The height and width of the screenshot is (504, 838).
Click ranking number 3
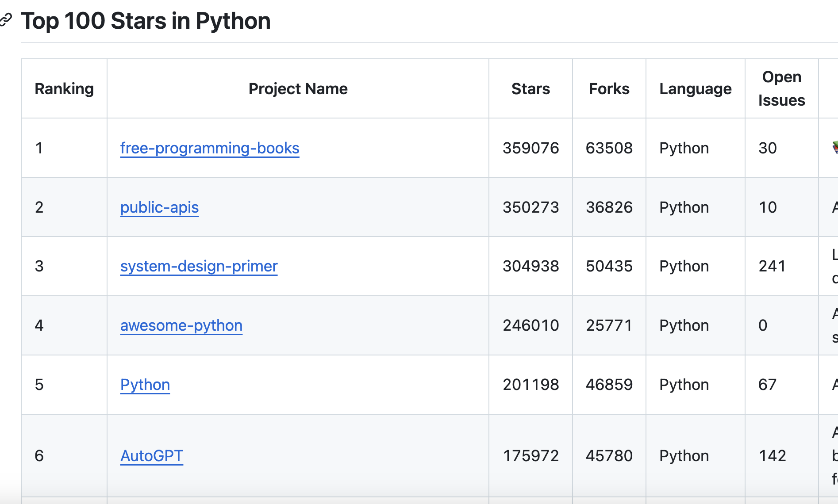click(x=39, y=266)
